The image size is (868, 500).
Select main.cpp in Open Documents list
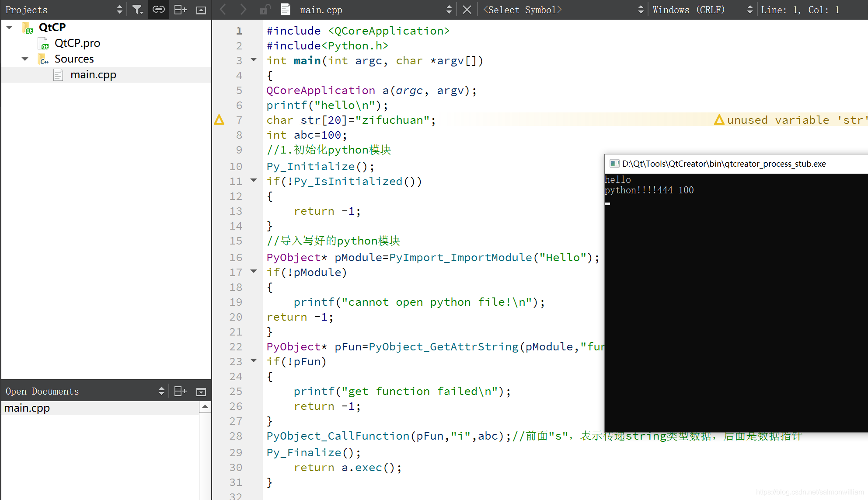coord(27,408)
